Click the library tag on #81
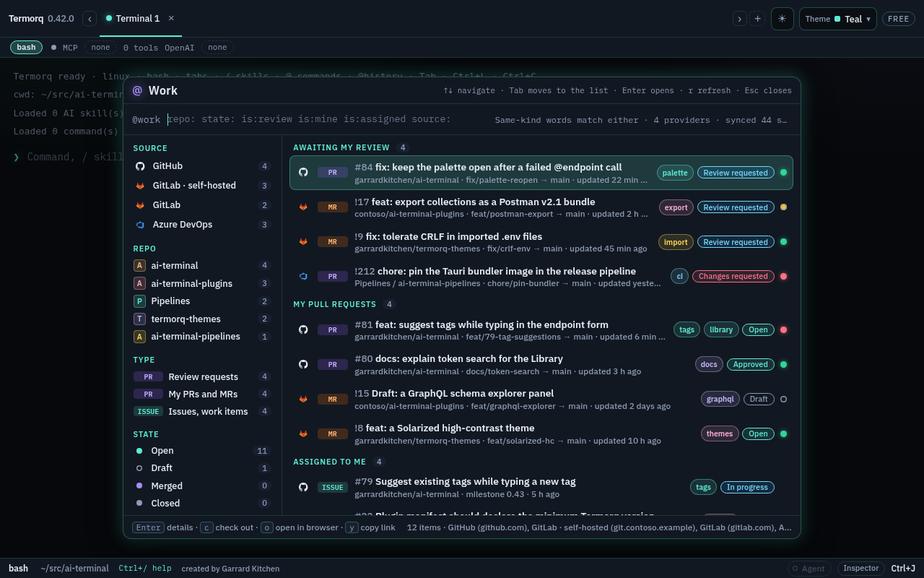This screenshot has width=924, height=578. coord(721,329)
